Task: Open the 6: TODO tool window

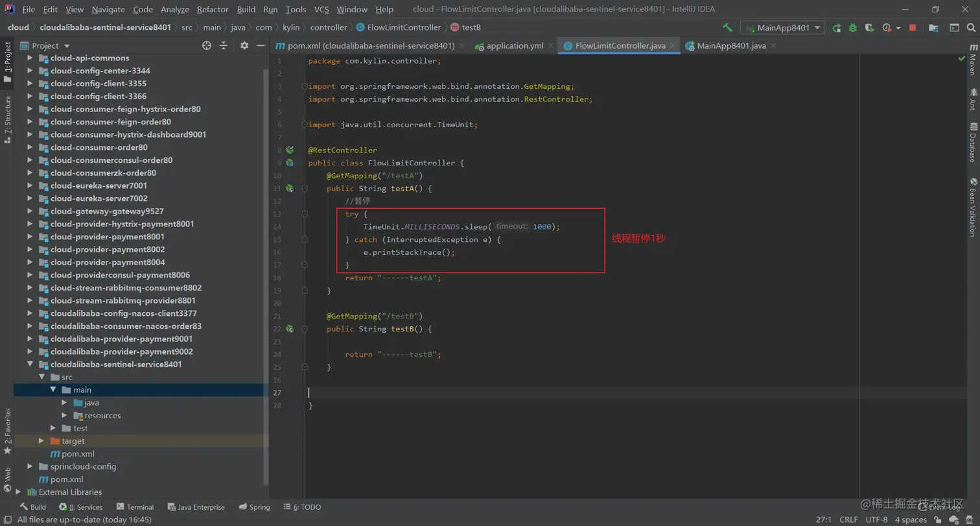Action: [301, 507]
